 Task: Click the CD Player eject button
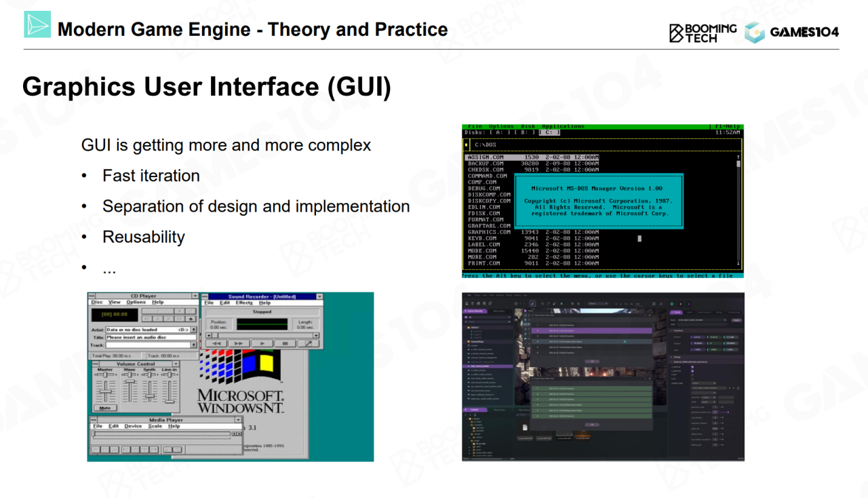point(191,318)
